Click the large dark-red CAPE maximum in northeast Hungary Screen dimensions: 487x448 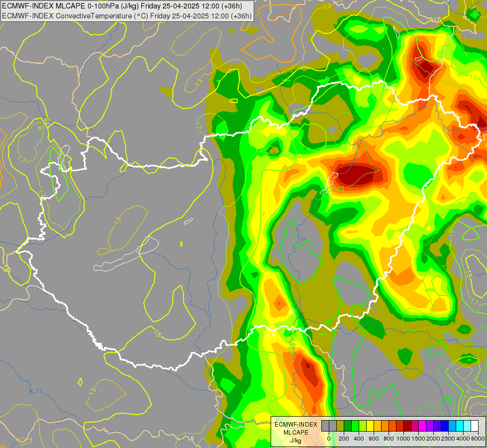359,174
